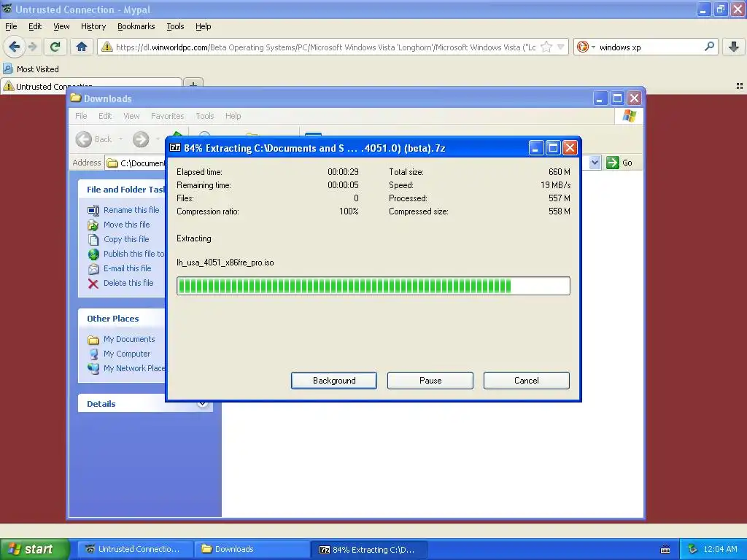The height and width of the screenshot is (560, 747).
Task: Open Downloads window File menu
Action: click(x=81, y=116)
